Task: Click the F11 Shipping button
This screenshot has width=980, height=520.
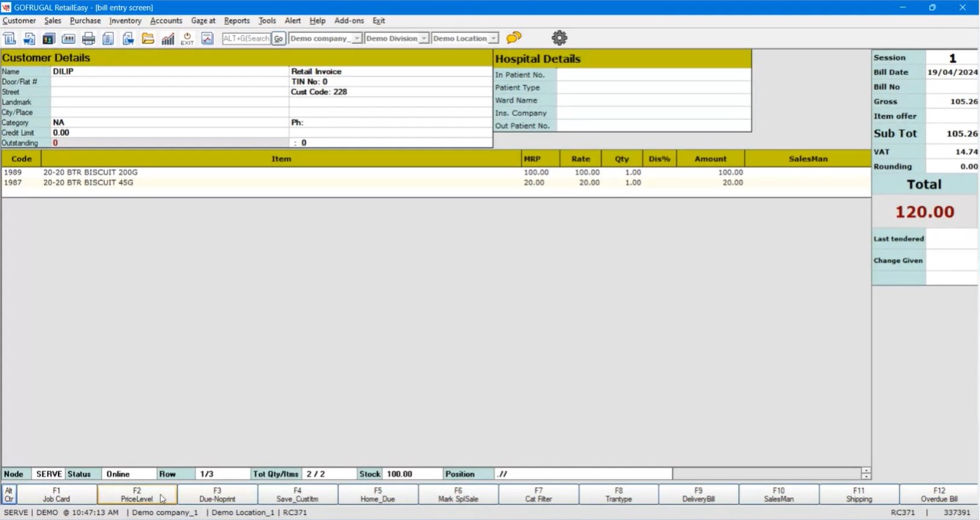Action: [x=859, y=494]
